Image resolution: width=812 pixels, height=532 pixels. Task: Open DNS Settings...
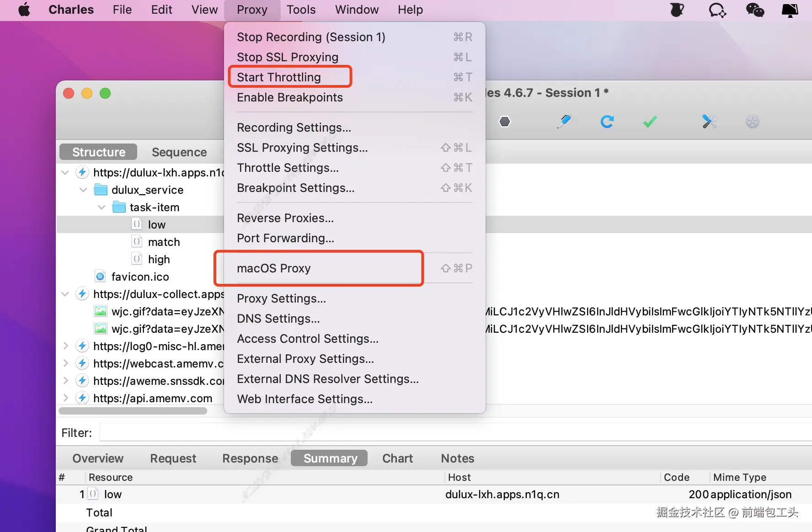coord(355,319)
